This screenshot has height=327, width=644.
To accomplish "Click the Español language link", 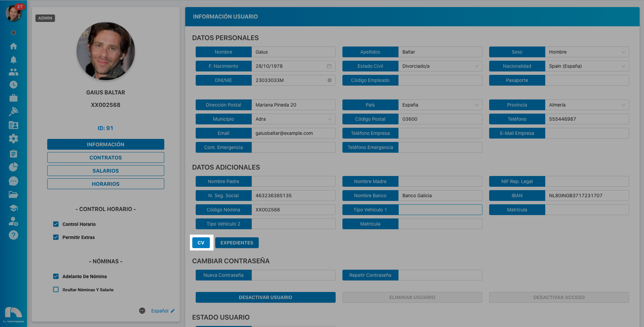I will [x=160, y=311].
